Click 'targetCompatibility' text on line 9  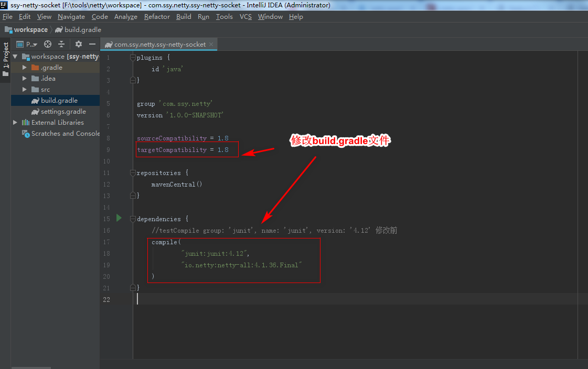click(172, 150)
